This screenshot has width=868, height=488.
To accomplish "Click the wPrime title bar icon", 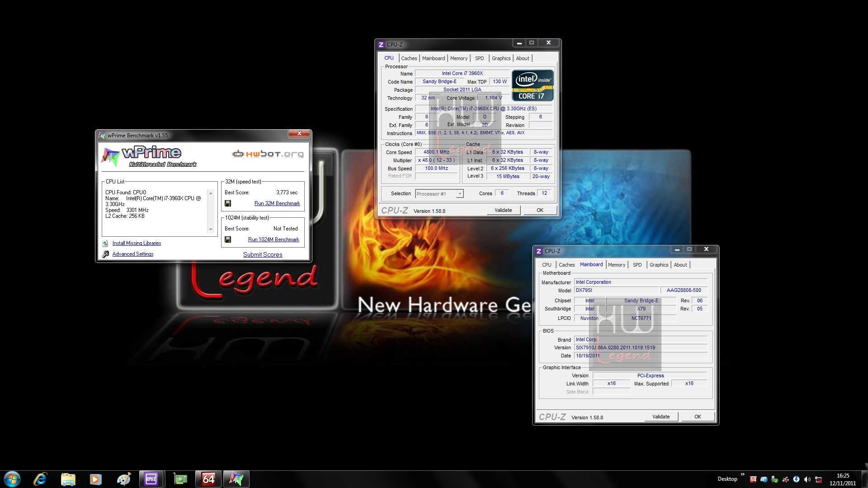I will [102, 135].
